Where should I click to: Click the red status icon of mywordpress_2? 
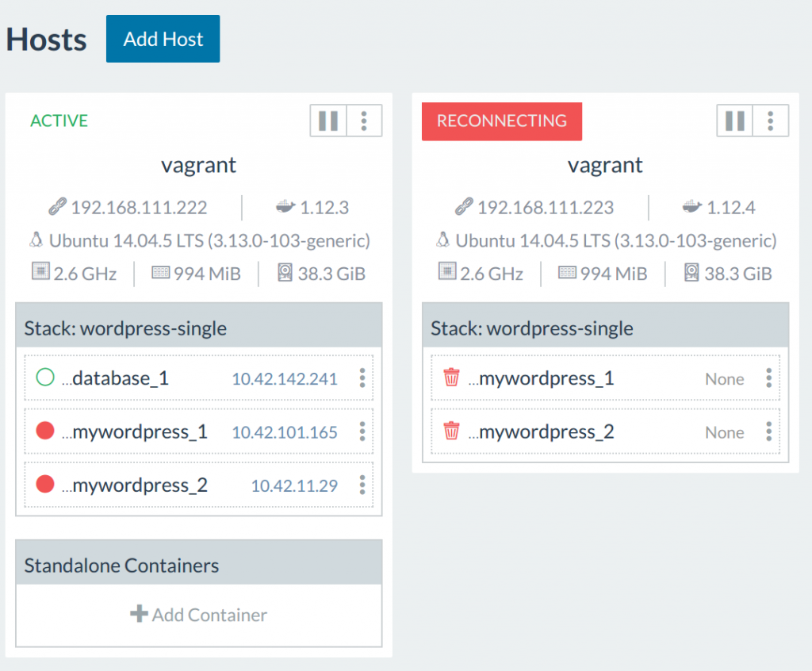[45, 485]
